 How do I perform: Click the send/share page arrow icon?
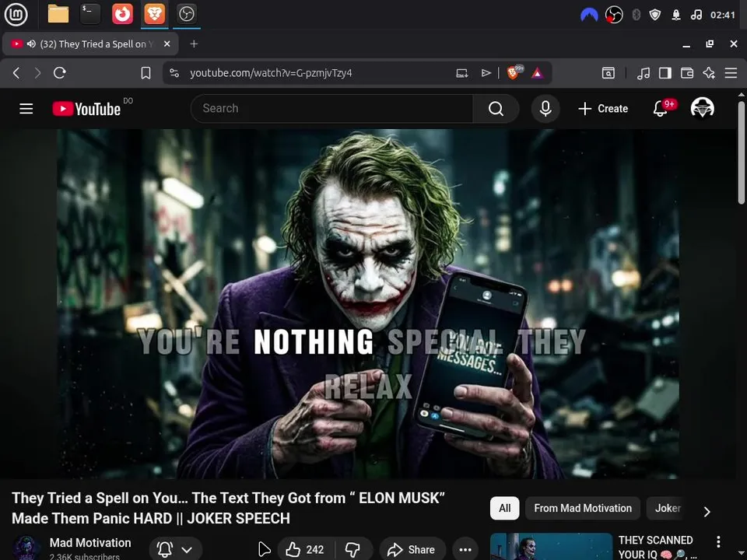coord(486,73)
